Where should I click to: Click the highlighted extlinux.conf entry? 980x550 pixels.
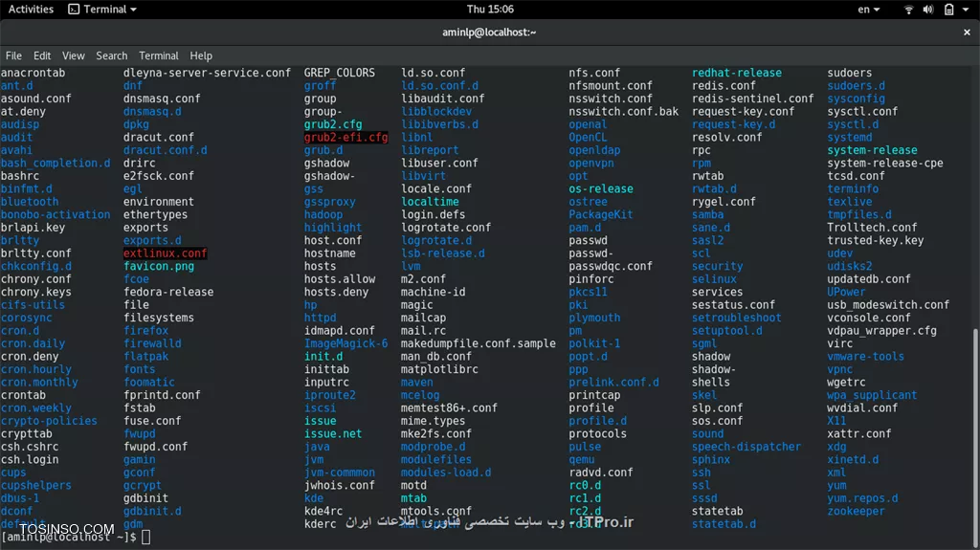click(165, 253)
